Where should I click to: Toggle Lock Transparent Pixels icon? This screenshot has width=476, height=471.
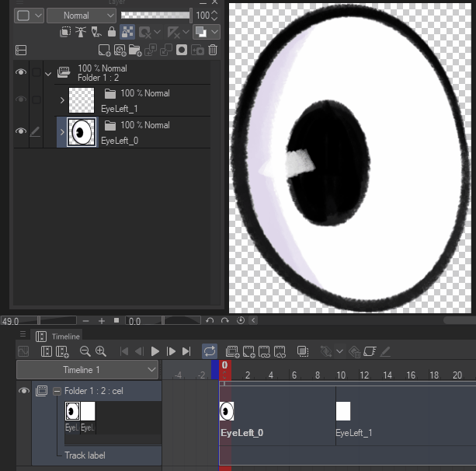coord(127,32)
